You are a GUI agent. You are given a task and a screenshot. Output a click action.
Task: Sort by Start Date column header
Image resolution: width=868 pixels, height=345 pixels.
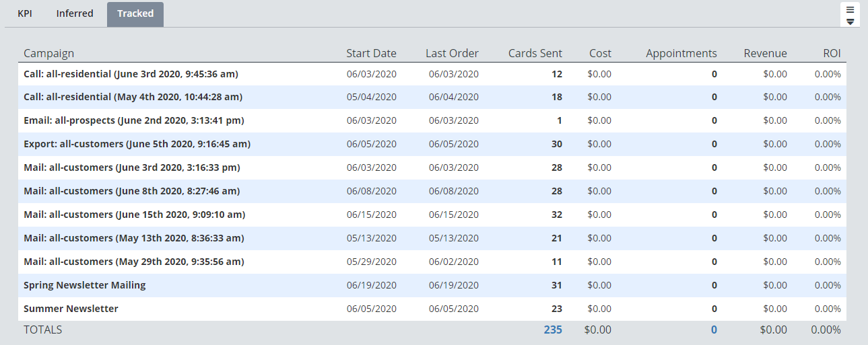(x=371, y=53)
